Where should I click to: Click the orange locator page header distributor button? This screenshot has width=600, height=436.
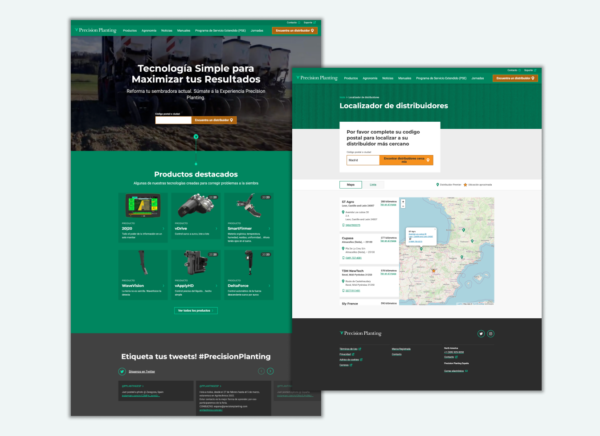tap(515, 78)
